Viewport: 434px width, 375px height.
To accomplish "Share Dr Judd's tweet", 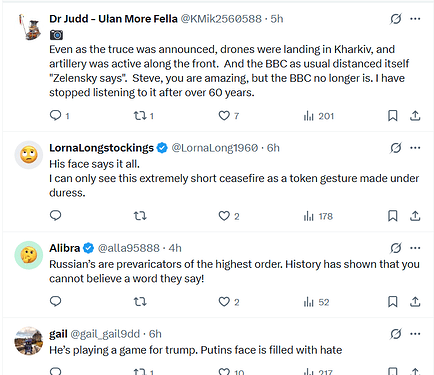I will pyautogui.click(x=415, y=116).
